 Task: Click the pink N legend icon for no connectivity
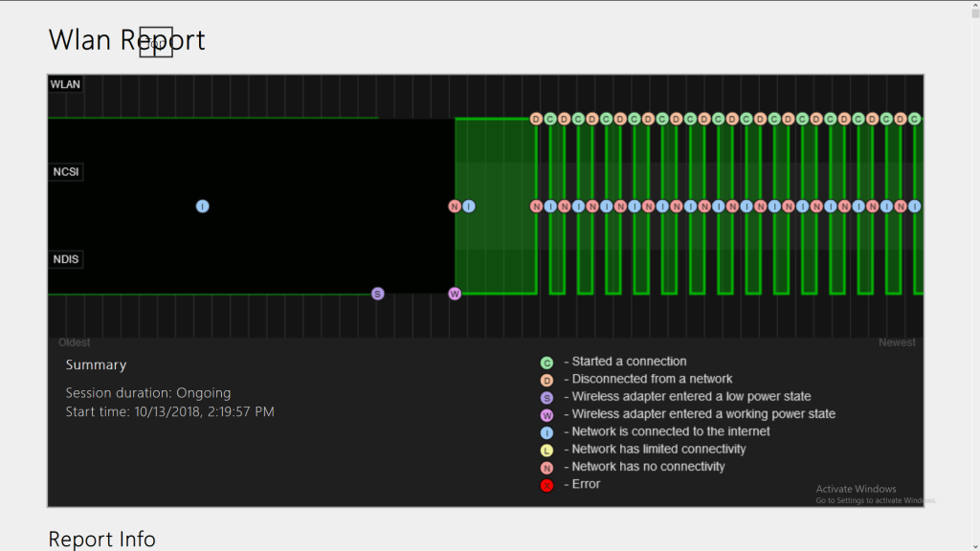click(546, 468)
